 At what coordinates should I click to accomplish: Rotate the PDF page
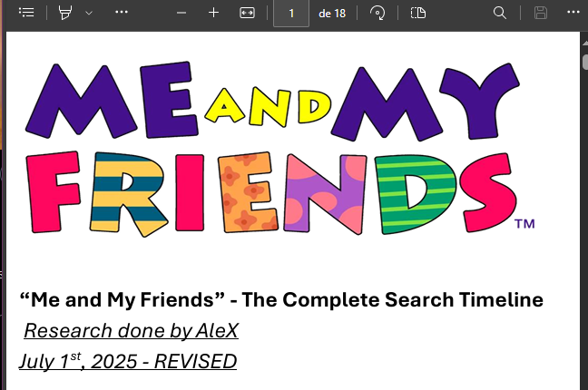click(377, 13)
